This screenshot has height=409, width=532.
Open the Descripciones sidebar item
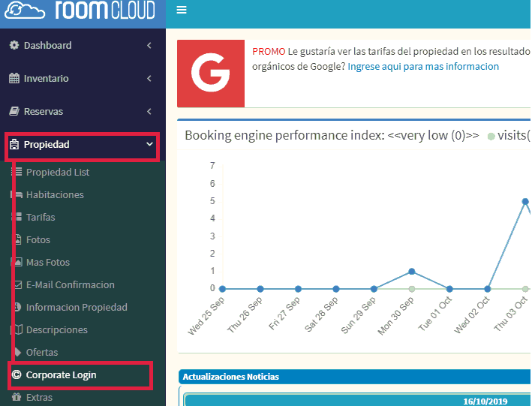(x=56, y=329)
